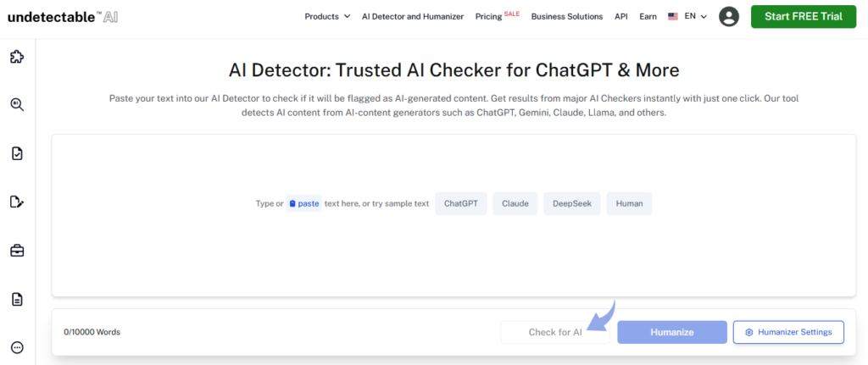Click the document edit pencil sidebar icon
Screen dimensions: 868x365
click(17, 202)
